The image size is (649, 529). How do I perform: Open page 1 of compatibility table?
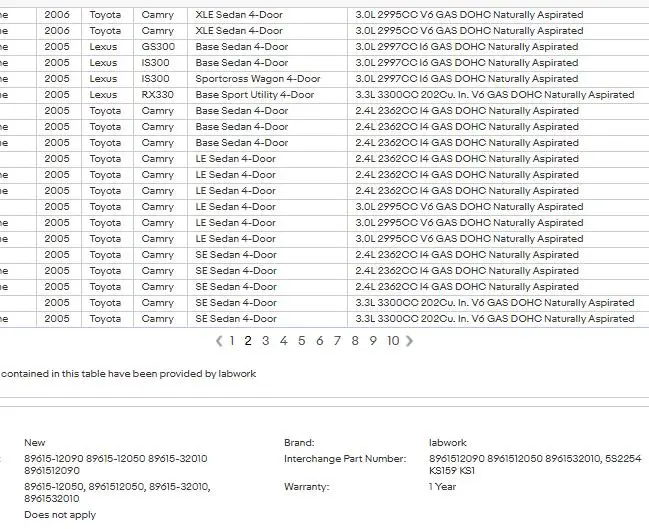click(232, 341)
